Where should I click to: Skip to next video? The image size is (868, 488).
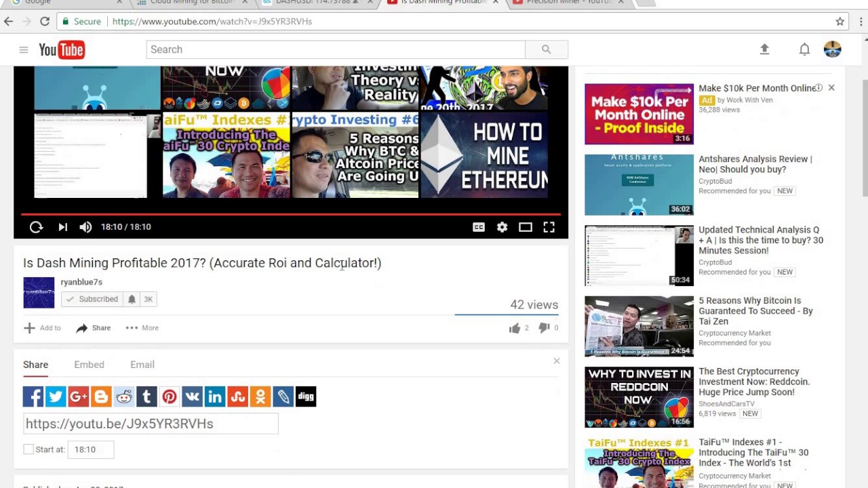[x=62, y=227]
